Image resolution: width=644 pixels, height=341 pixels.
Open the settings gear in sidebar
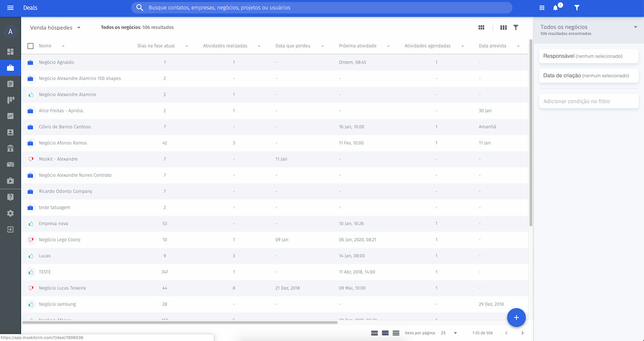pyautogui.click(x=10, y=213)
